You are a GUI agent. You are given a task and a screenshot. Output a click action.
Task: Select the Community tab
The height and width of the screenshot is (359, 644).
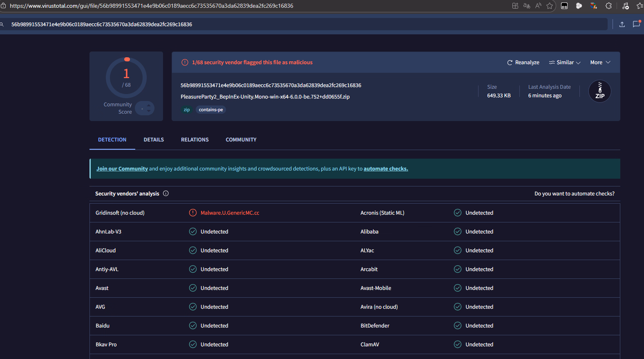click(241, 140)
